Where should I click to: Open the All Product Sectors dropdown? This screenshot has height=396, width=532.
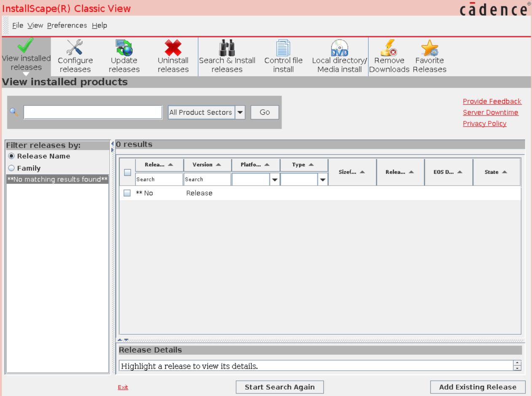tap(240, 112)
